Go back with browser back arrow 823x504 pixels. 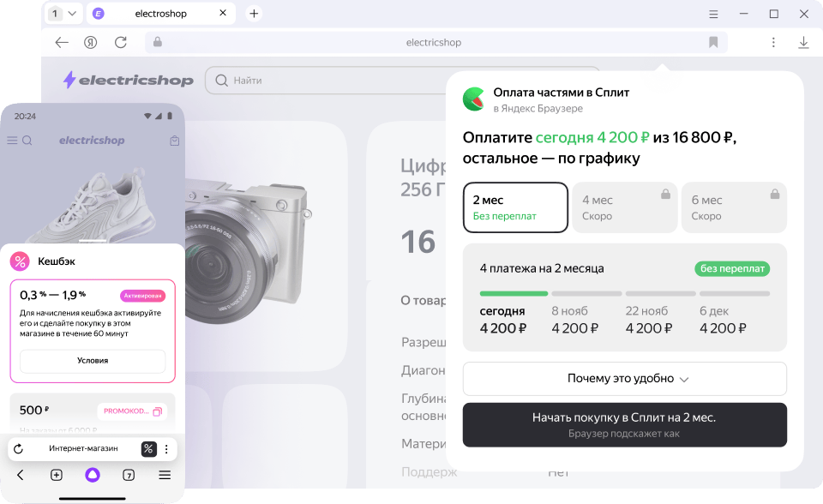pos(62,43)
